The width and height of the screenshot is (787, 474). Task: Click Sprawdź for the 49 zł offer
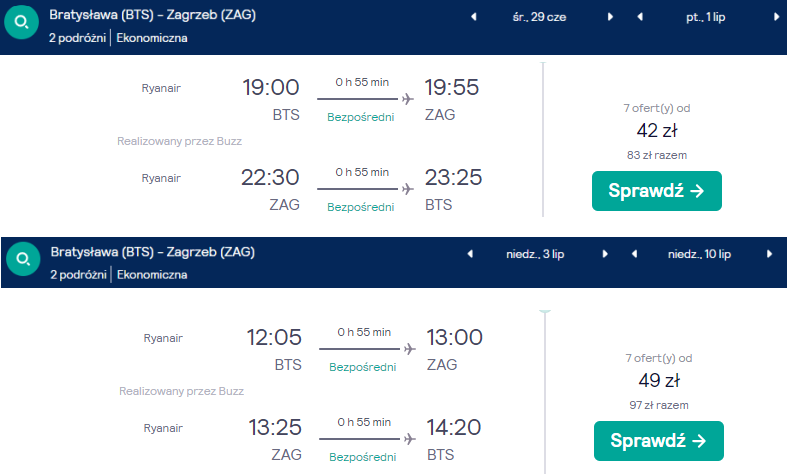(659, 441)
